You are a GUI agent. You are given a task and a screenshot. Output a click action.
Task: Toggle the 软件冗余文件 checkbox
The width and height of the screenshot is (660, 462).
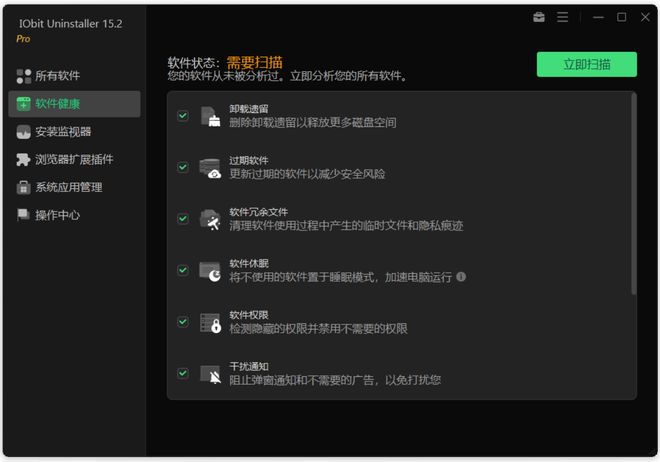click(183, 218)
